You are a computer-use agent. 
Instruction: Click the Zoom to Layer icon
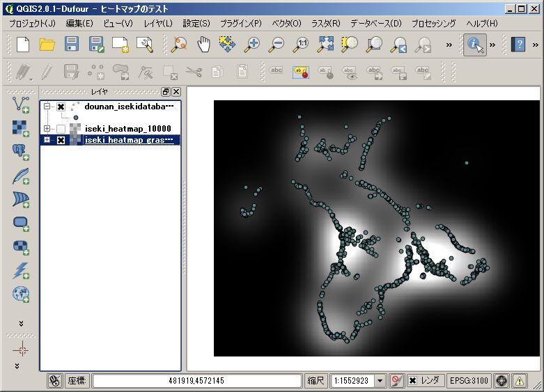(x=374, y=45)
